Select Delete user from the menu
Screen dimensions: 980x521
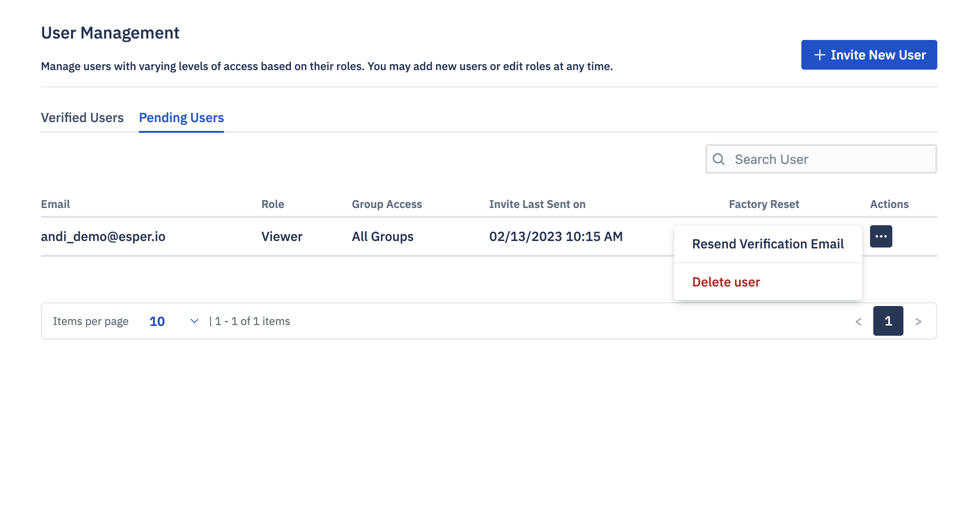(x=768, y=282)
